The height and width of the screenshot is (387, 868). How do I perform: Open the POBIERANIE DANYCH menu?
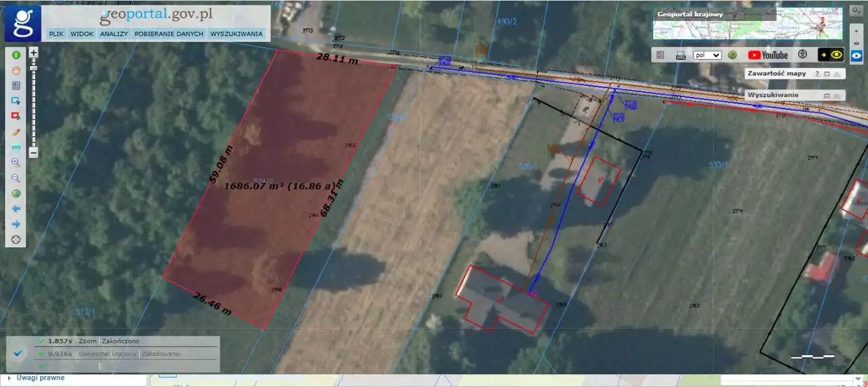[x=169, y=33]
